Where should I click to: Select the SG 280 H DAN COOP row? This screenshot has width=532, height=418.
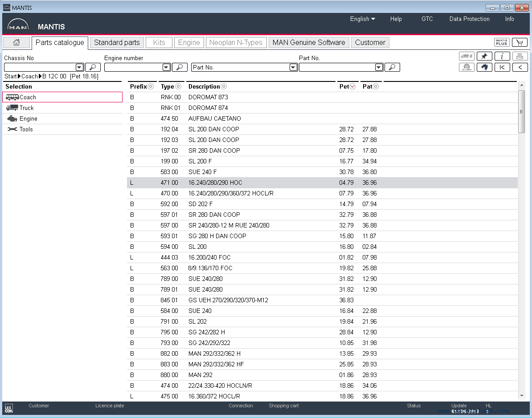coord(322,236)
